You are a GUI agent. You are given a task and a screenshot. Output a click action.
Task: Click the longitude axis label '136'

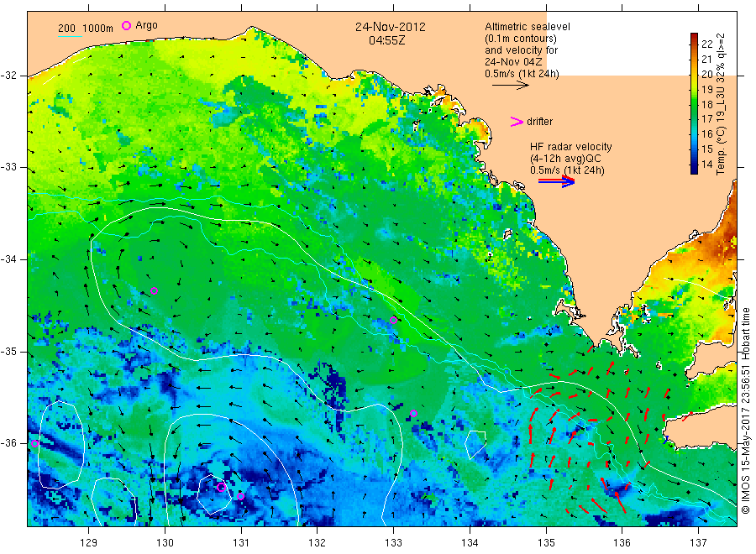pos(622,543)
